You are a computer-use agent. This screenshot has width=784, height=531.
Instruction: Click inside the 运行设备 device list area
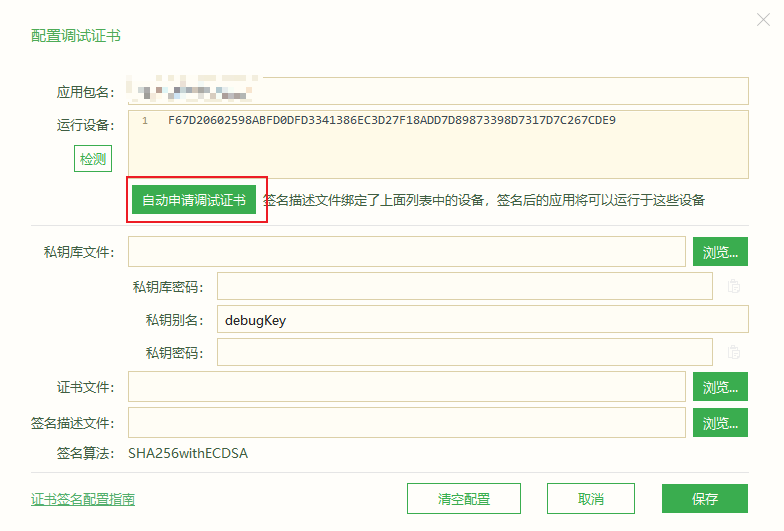point(437,150)
